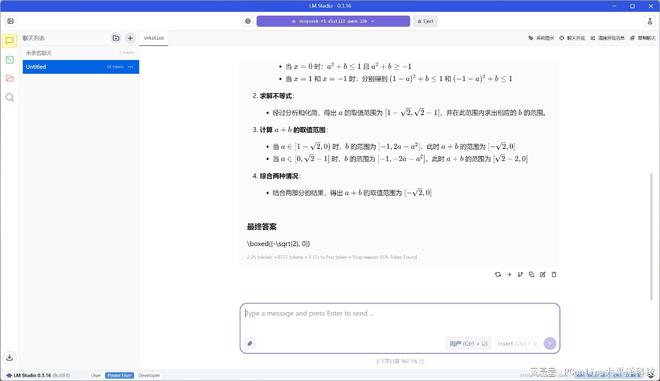This screenshot has width=660, height=381.
Task: Select Untitled chat in chat list
Action: click(81, 67)
